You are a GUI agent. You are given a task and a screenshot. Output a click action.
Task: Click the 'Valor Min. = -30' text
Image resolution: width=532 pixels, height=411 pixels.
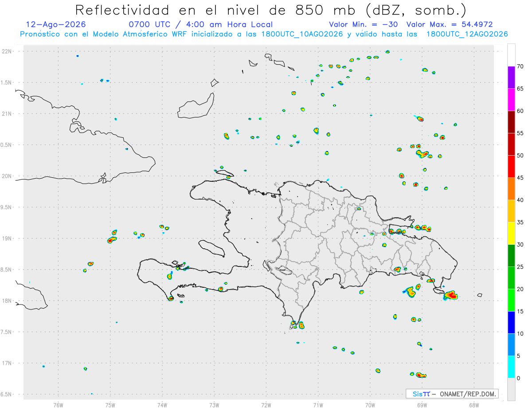[363, 24]
